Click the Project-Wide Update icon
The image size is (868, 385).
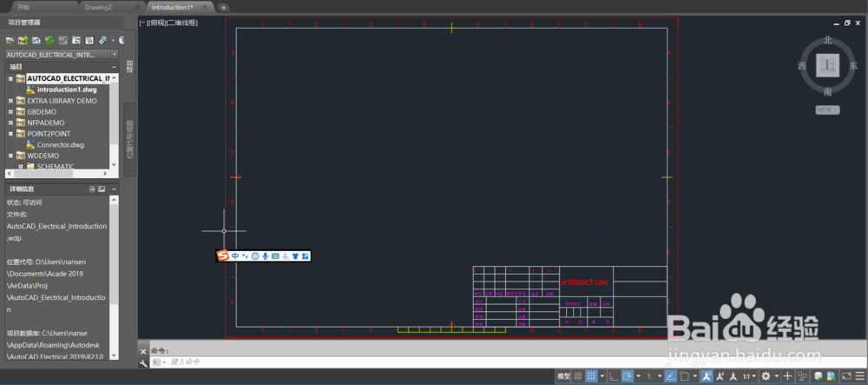click(76, 41)
